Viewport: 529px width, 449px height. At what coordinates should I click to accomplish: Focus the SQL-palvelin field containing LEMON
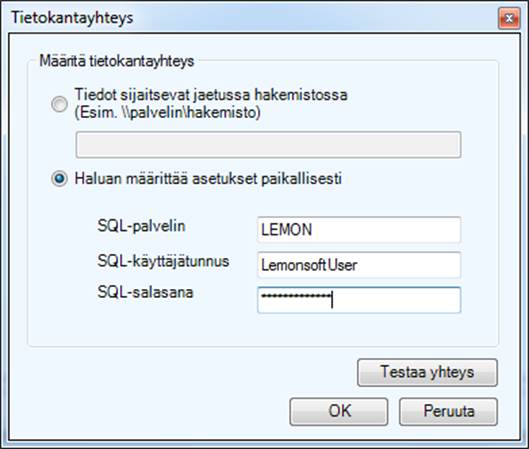359,230
